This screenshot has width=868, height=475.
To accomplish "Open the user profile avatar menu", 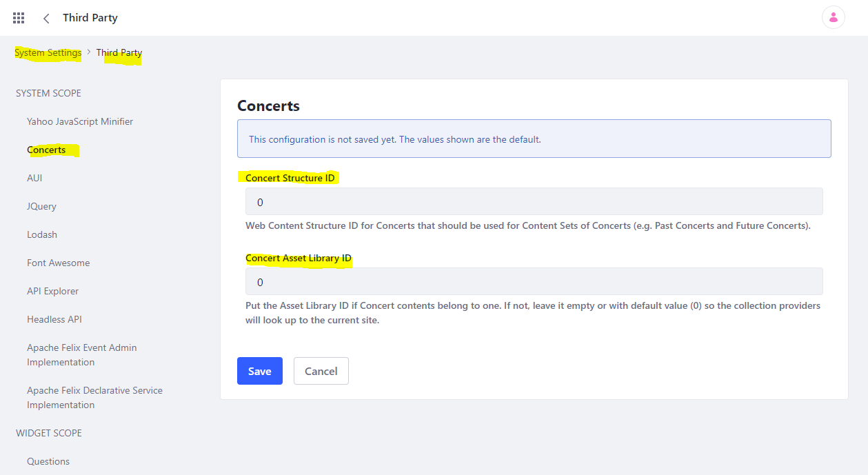I will point(833,18).
